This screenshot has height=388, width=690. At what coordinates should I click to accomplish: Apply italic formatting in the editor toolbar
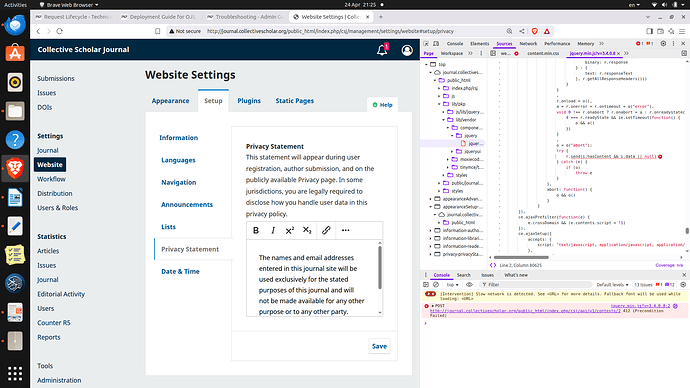coord(273,230)
